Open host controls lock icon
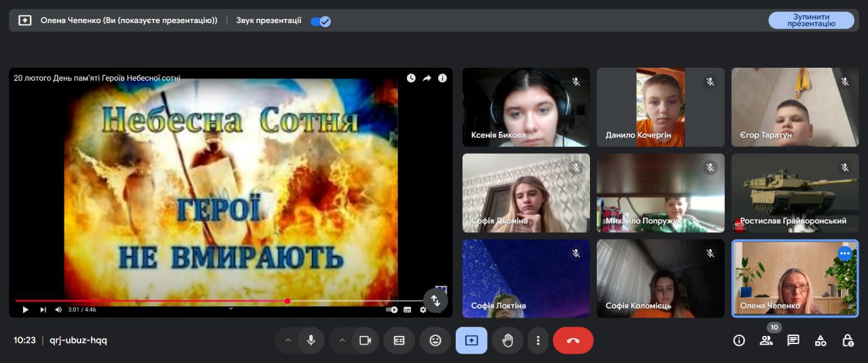868x363 pixels. tap(848, 341)
